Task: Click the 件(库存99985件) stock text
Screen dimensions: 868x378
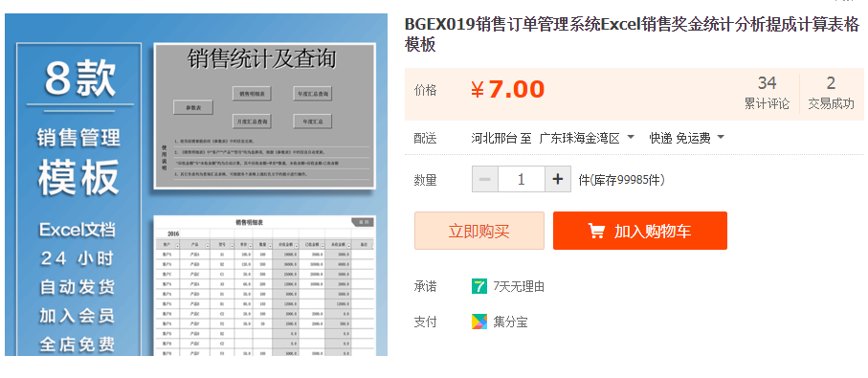Action: 622,180
